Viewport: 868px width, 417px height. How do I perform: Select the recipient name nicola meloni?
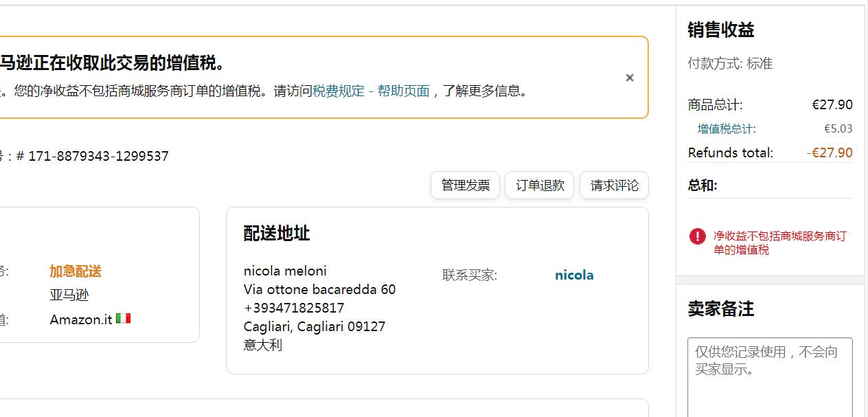tap(285, 271)
